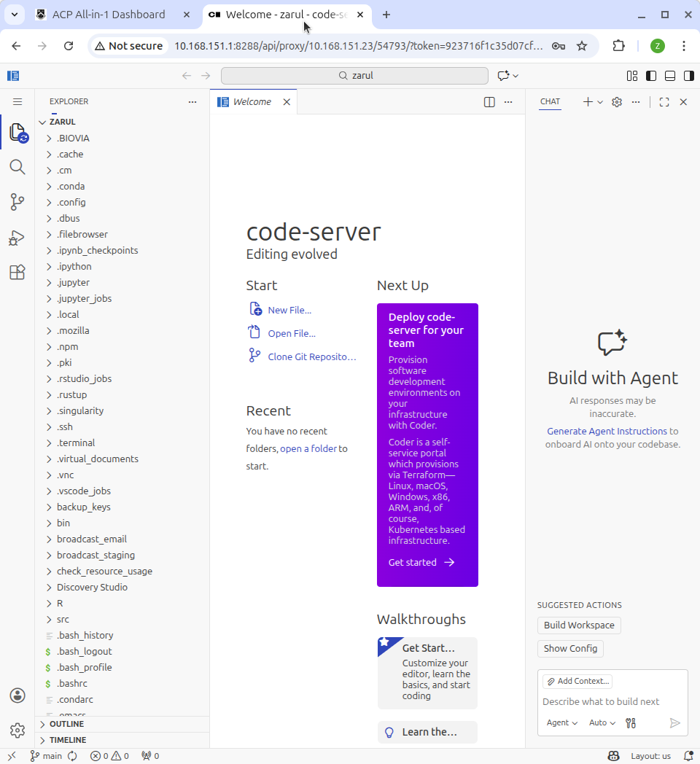Expand the .config folder
The width and height of the screenshot is (700, 764).
71,202
